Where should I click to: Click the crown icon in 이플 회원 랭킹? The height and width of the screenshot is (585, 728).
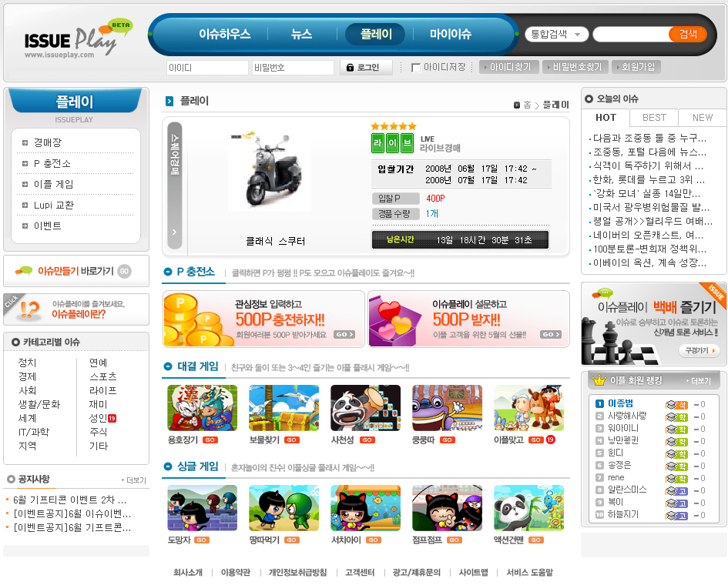click(x=599, y=380)
